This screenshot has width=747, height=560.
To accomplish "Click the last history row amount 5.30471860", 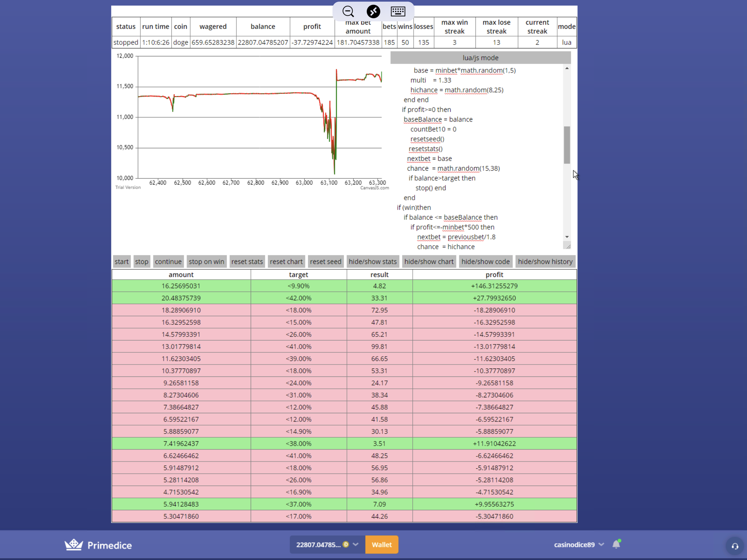I will (181, 516).
